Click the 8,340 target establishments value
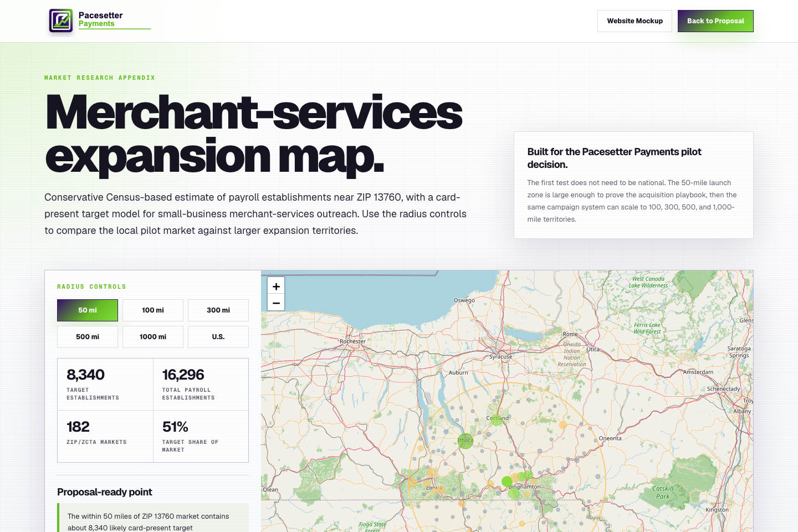Viewport: 798px width, 532px height. point(85,375)
